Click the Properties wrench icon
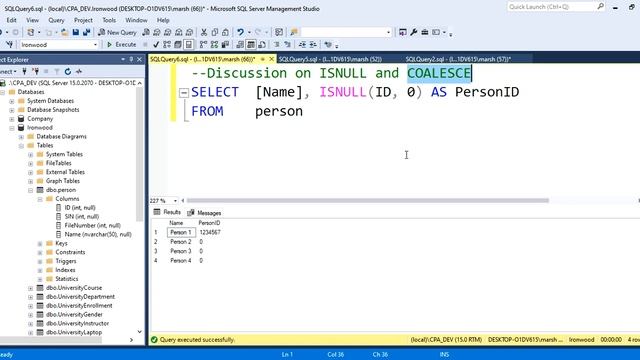 click(x=413, y=32)
